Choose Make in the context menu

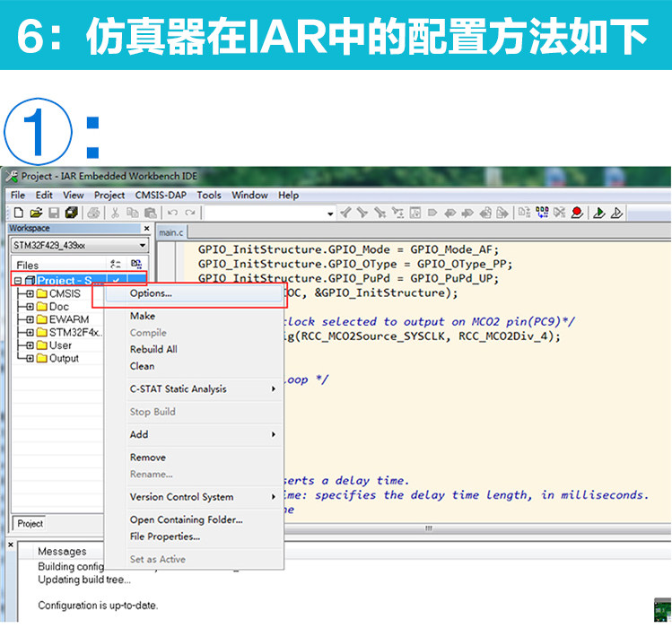click(x=194, y=316)
